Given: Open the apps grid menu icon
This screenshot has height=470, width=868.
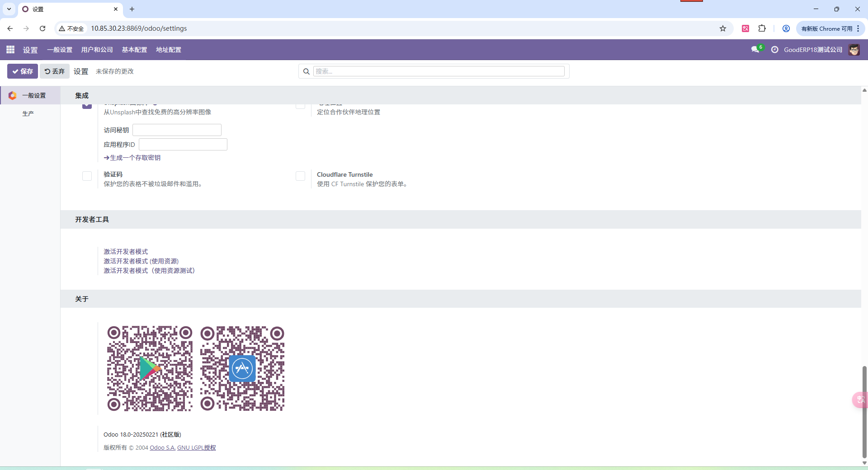Looking at the screenshot, I should 10,49.
